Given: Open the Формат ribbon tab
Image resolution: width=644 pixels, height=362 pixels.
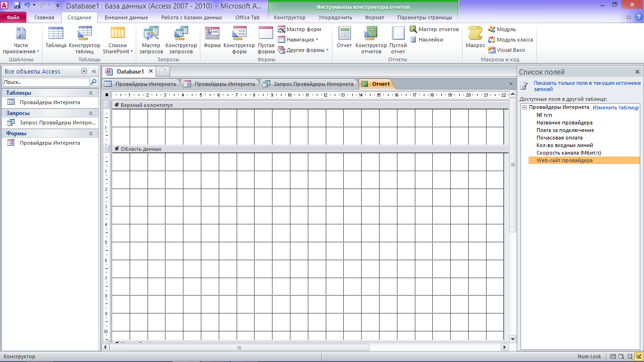Looking at the screenshot, I should [374, 17].
